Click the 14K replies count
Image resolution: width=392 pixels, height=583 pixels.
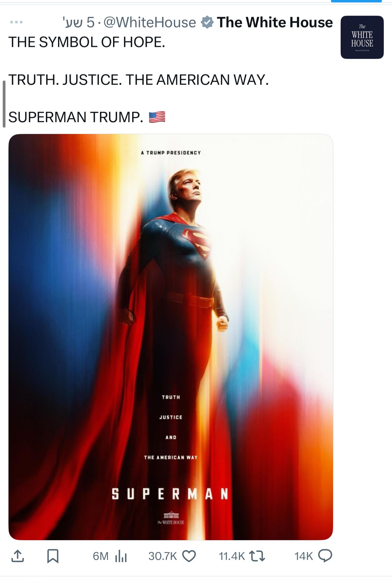click(x=304, y=556)
